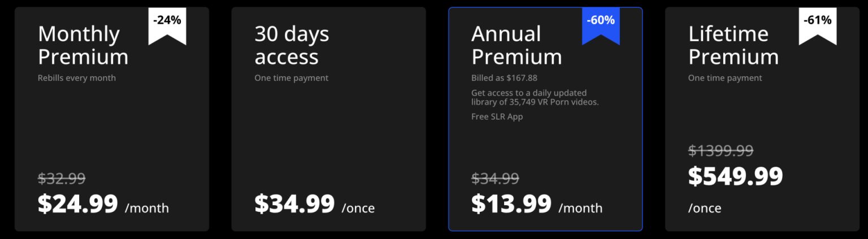Click the blue -60% discount ribbon
This screenshot has height=239, width=868.
point(601,24)
